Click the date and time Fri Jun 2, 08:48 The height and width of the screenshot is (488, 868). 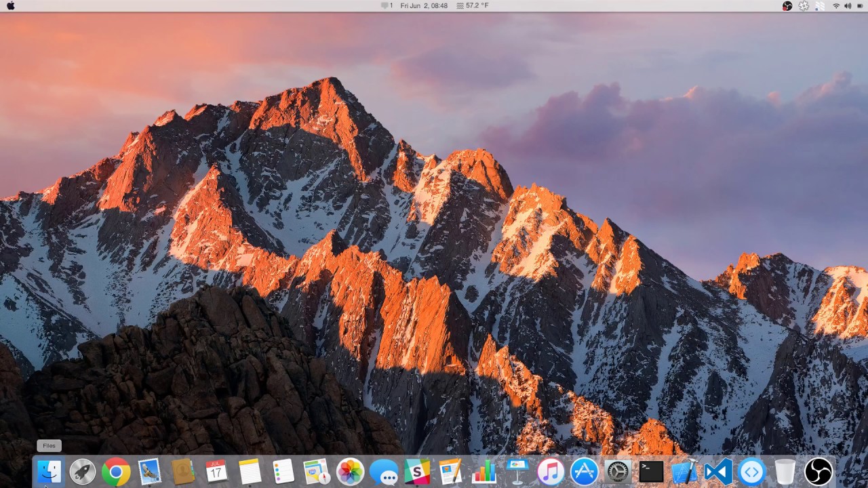click(424, 5)
